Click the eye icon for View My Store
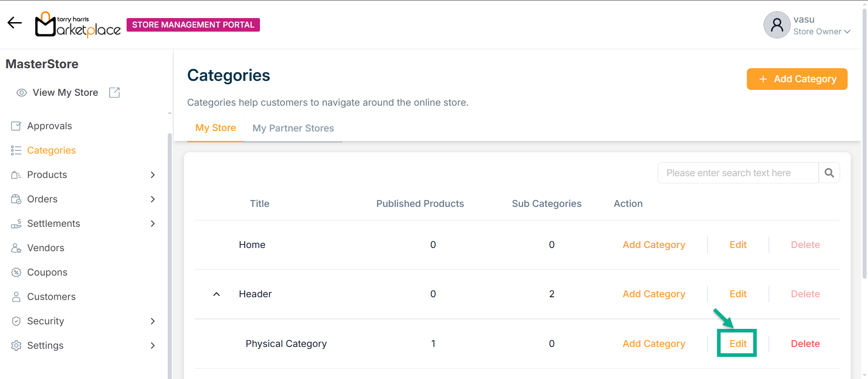 [x=21, y=93]
